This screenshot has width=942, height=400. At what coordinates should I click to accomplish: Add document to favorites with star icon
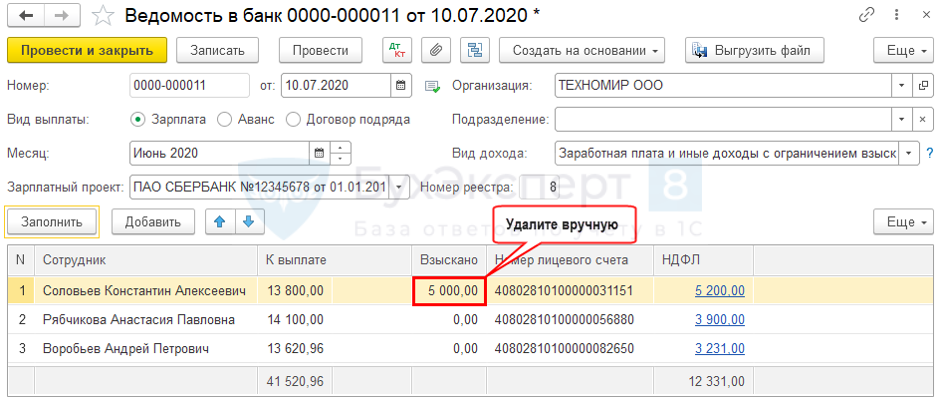(x=101, y=15)
